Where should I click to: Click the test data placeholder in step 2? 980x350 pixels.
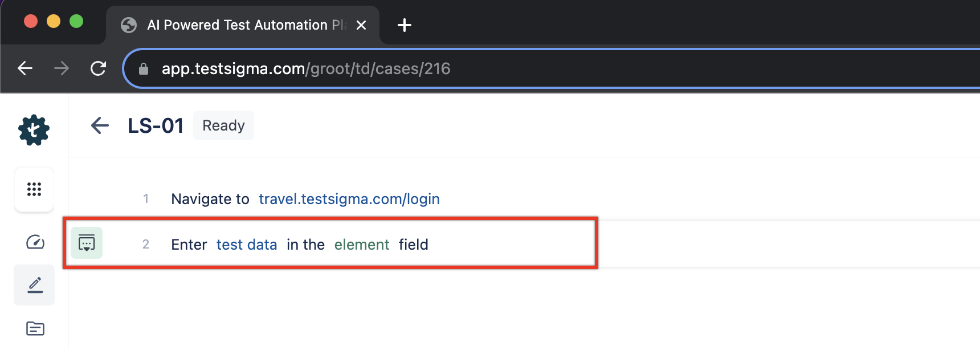pyautogui.click(x=247, y=245)
